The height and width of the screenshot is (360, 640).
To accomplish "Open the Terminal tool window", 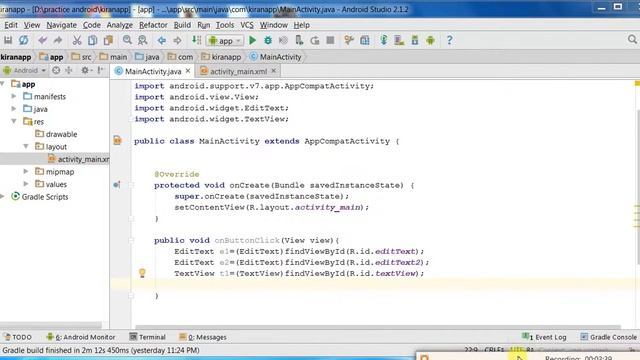I will [x=147, y=337].
